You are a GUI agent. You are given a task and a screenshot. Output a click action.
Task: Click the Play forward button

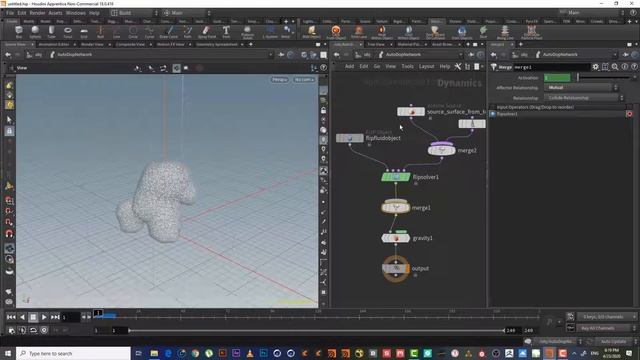point(44,317)
